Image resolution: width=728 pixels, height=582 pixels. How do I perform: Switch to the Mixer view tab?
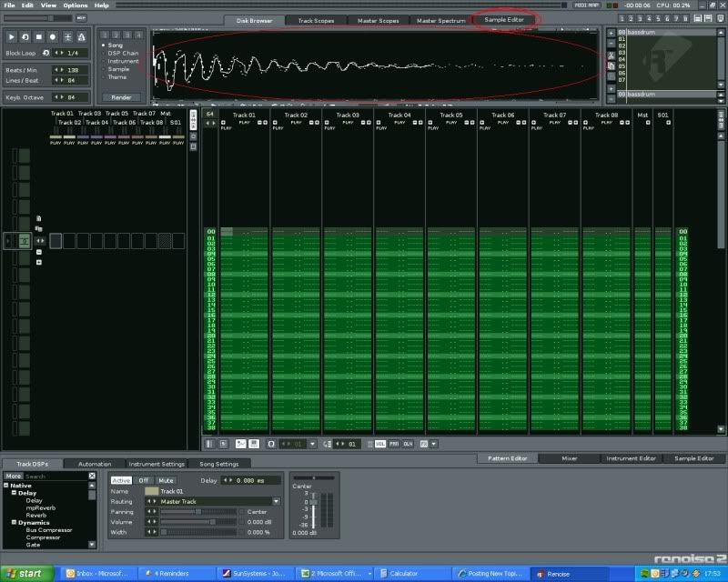[570, 458]
